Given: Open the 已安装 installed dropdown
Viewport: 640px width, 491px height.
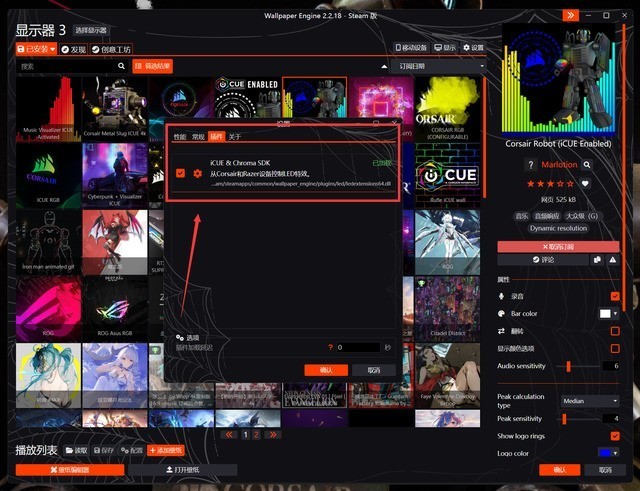Looking at the screenshot, I should coord(36,49).
